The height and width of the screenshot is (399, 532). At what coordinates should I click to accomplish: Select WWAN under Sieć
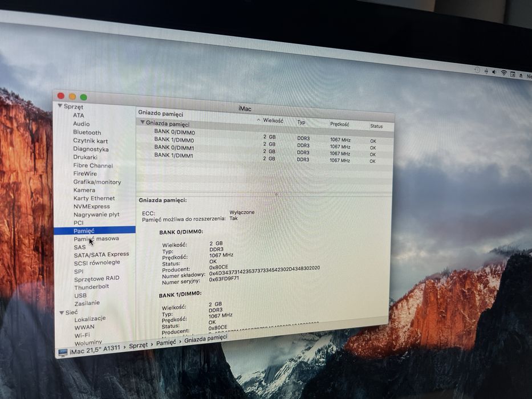tap(84, 327)
